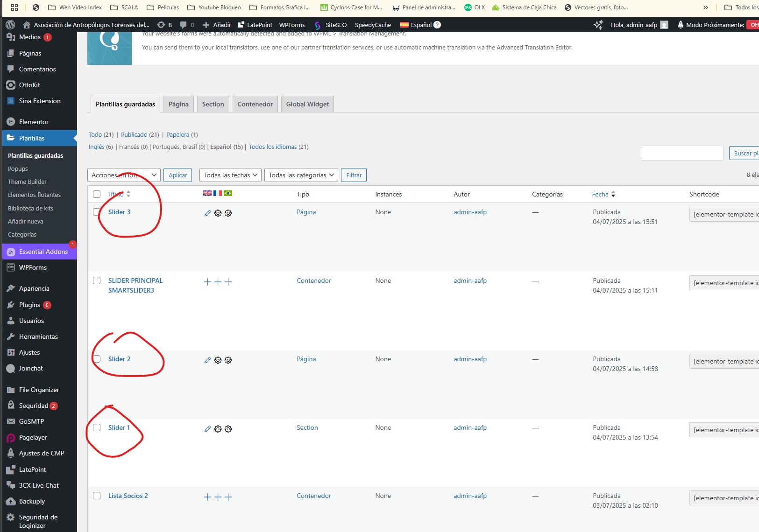Click the sparkle AI icon in admin bar
Screen dimensions: 759x532
(598, 25)
